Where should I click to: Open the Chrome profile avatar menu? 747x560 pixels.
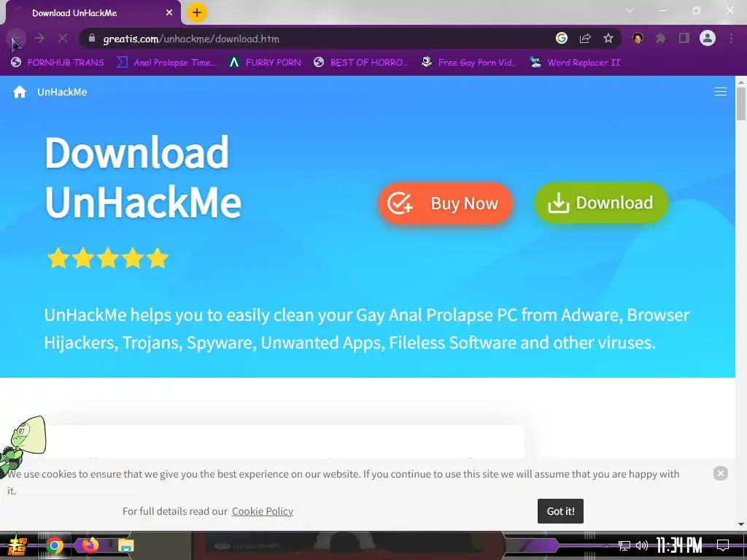708,38
